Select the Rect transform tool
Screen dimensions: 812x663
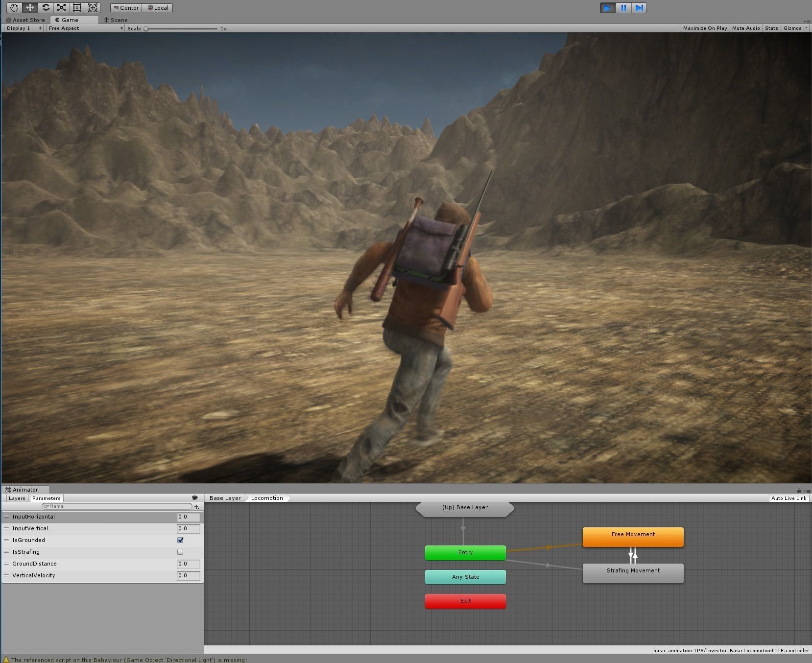point(77,8)
